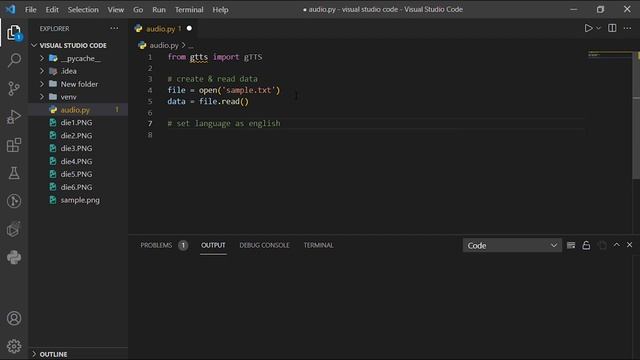Collapse the VISUAL STUDIO CODE section
The width and height of the screenshot is (640, 360).
(73, 45)
